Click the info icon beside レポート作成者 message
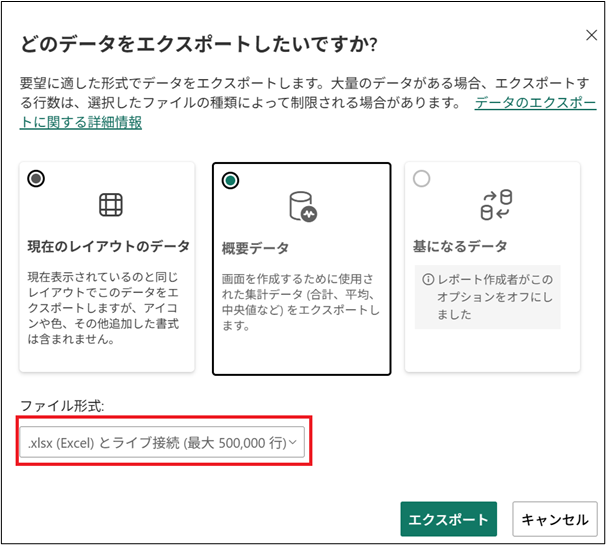606x545 pixels. click(428, 279)
